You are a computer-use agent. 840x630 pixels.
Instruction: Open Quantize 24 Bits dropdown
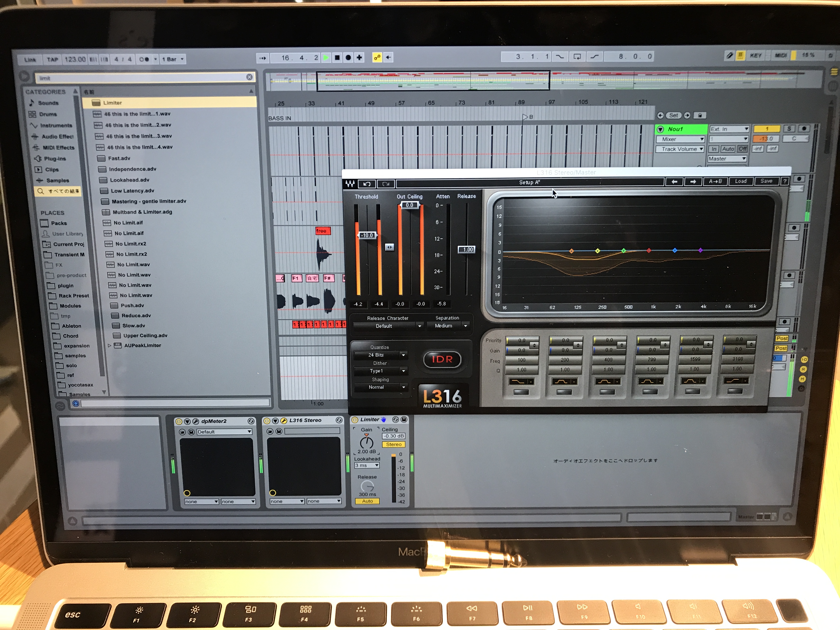pyautogui.click(x=380, y=355)
